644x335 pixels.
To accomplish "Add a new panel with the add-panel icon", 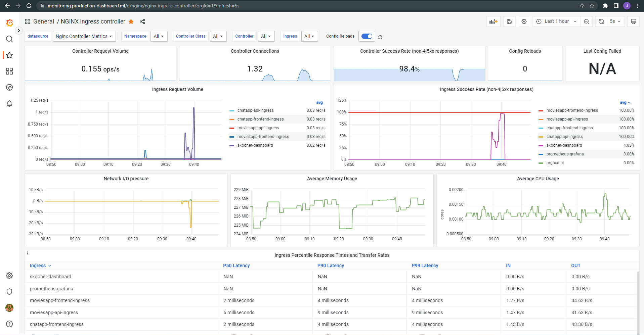I will (493, 21).
